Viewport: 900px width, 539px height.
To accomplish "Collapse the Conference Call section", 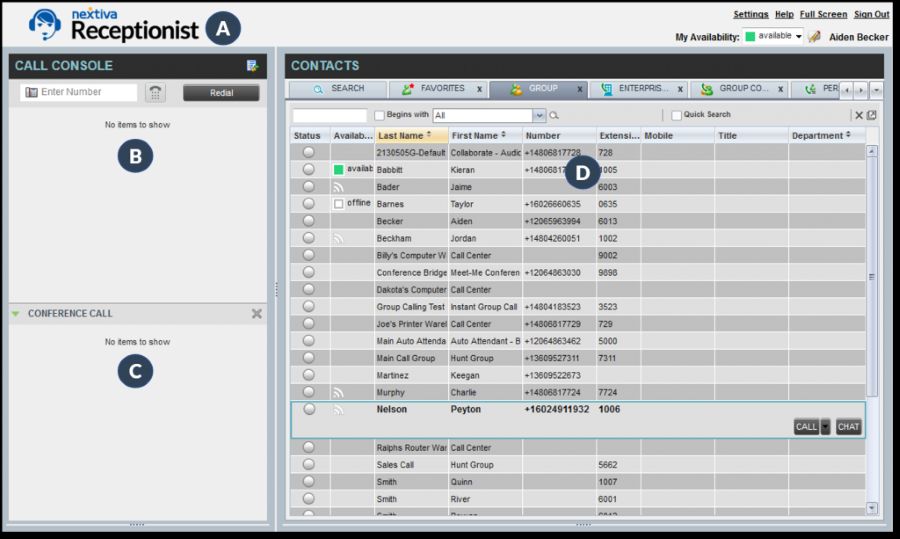I will [x=15, y=313].
